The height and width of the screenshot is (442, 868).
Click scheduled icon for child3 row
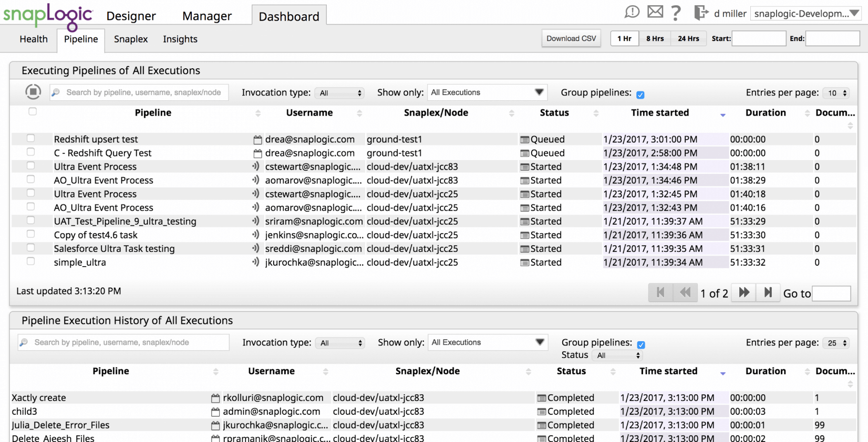point(215,412)
